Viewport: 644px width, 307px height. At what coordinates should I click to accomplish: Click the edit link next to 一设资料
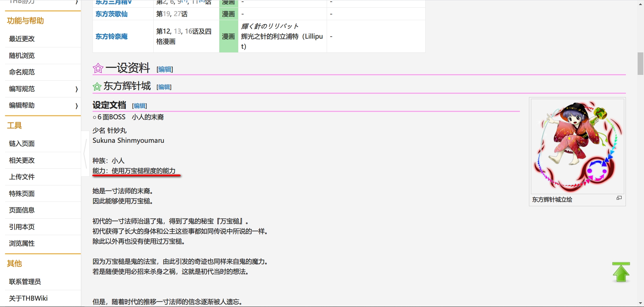[x=165, y=69]
